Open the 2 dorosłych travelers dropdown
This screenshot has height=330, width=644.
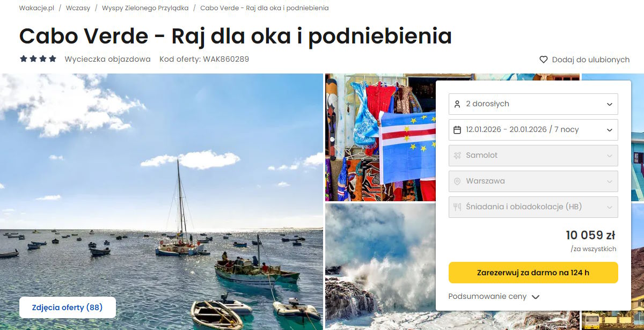click(x=533, y=104)
